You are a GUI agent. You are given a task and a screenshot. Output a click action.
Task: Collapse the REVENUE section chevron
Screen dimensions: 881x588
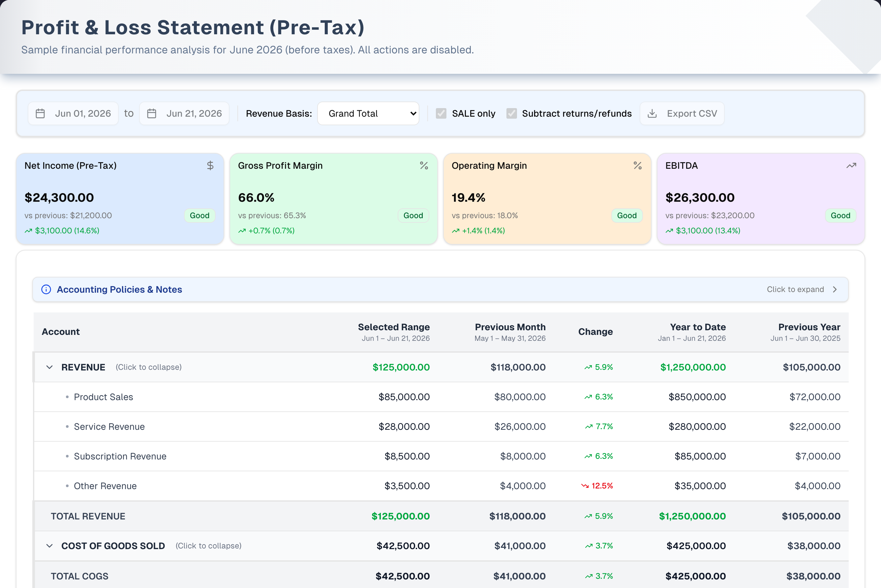49,367
